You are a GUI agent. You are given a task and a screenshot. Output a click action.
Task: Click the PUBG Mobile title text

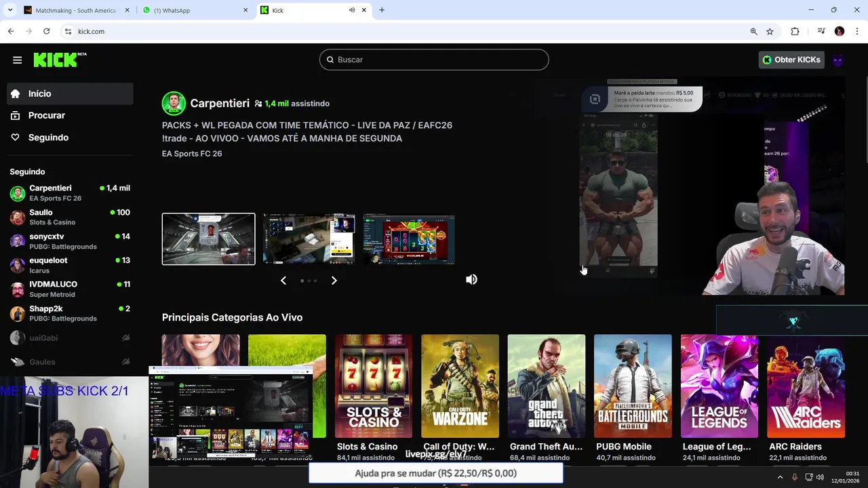(624, 447)
